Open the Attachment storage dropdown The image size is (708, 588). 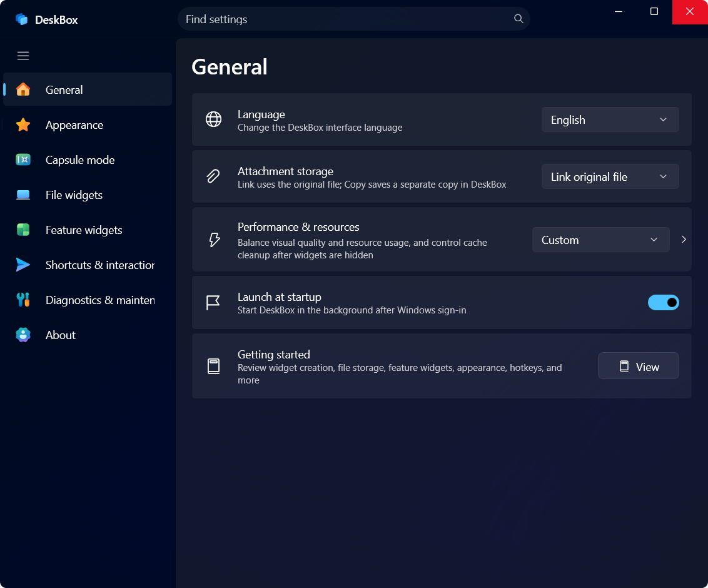pyautogui.click(x=610, y=176)
